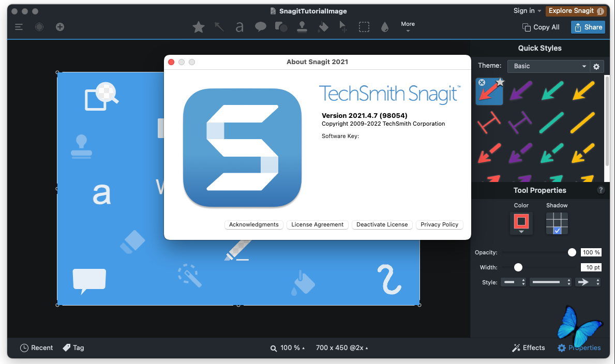
Task: Open the Theme Basic dropdown
Action: click(548, 66)
